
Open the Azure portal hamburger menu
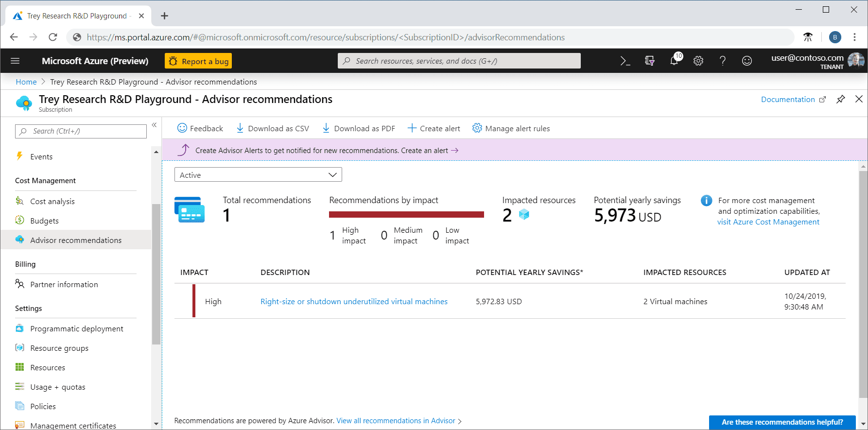pyautogui.click(x=15, y=61)
